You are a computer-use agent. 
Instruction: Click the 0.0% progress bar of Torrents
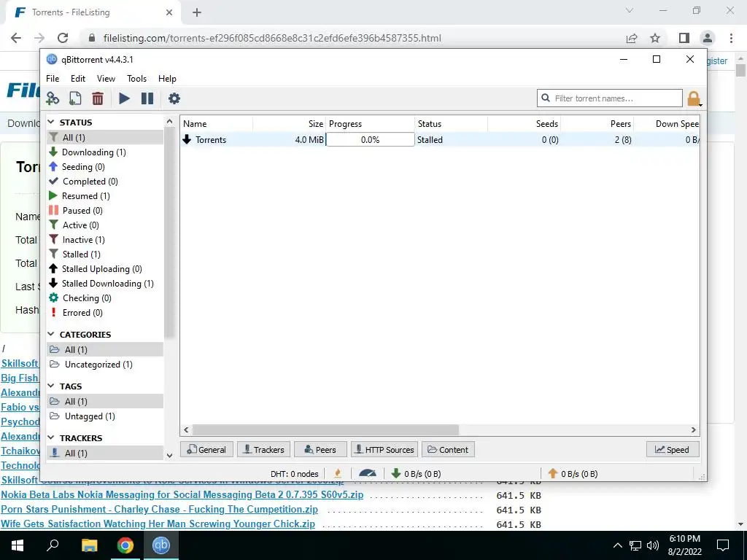pyautogui.click(x=370, y=139)
